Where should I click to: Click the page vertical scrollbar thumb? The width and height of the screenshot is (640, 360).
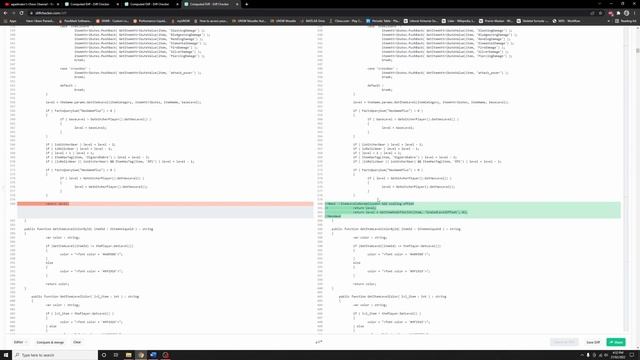tap(638, 51)
